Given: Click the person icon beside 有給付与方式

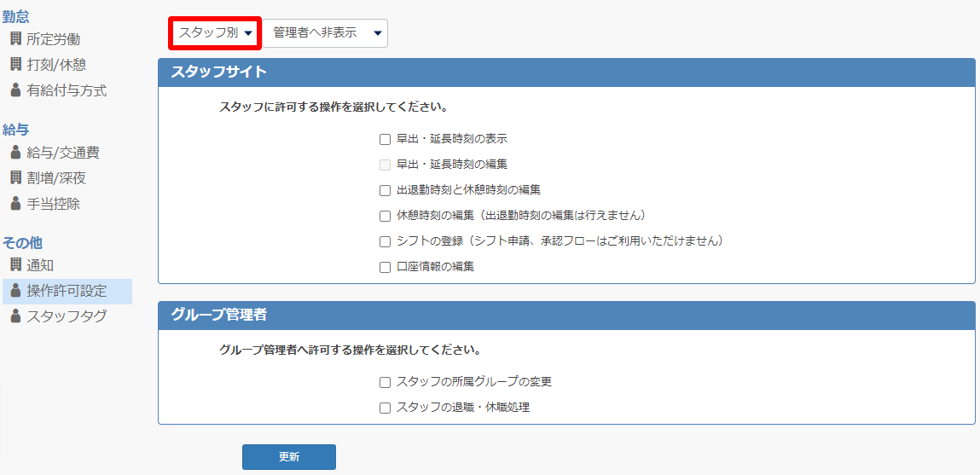Looking at the screenshot, I should click(x=15, y=90).
